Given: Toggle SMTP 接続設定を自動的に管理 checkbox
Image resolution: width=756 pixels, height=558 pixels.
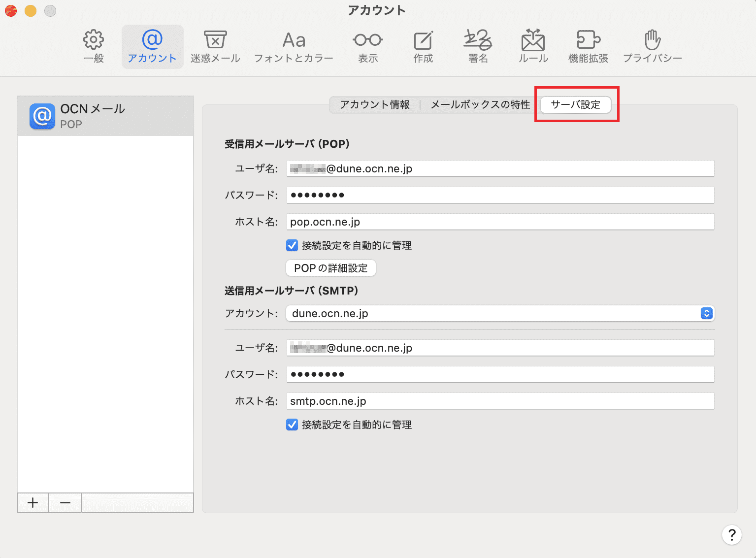Looking at the screenshot, I should [x=292, y=425].
